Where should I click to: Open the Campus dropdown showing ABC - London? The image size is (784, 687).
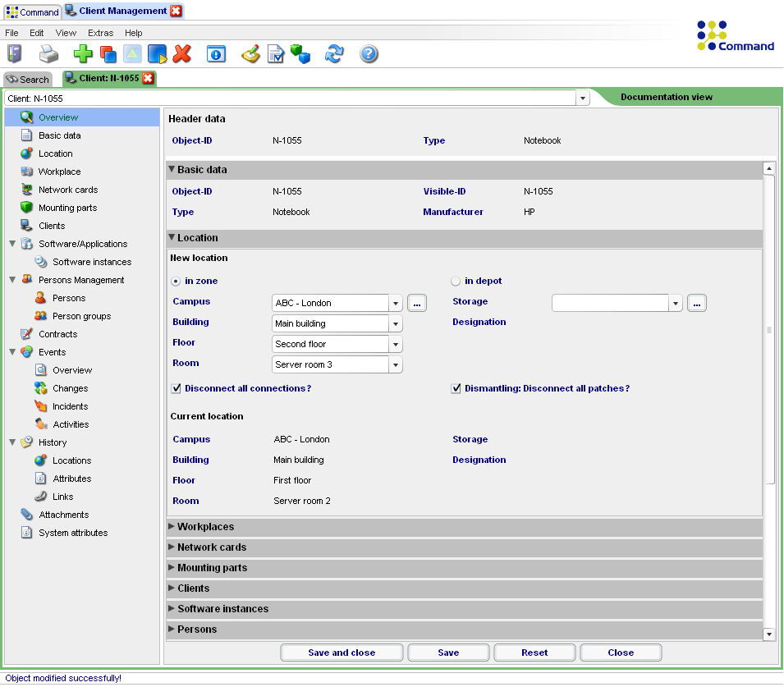[395, 303]
